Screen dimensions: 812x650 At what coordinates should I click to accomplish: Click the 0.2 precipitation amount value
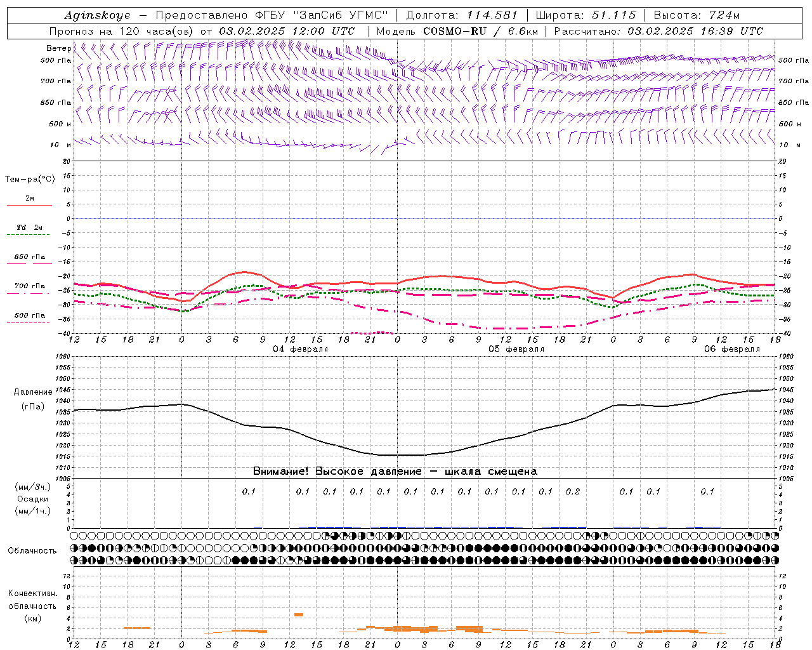(573, 491)
